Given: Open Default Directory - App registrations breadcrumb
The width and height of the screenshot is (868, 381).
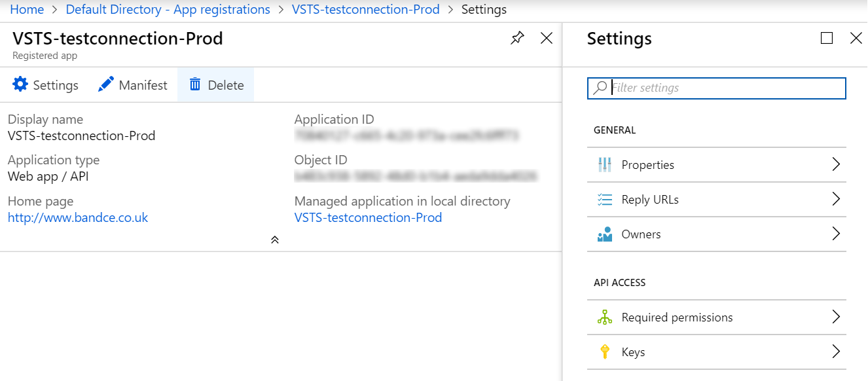Looking at the screenshot, I should pyautogui.click(x=168, y=9).
